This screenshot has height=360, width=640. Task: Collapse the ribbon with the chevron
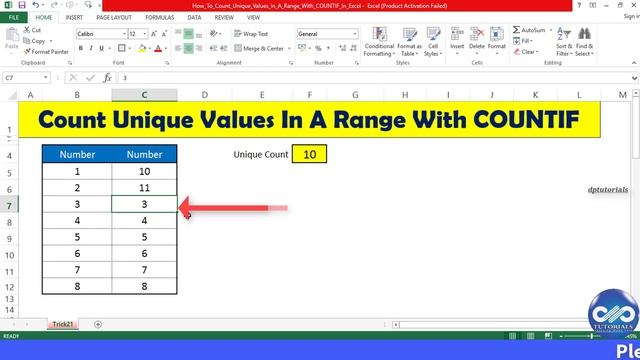click(x=633, y=63)
